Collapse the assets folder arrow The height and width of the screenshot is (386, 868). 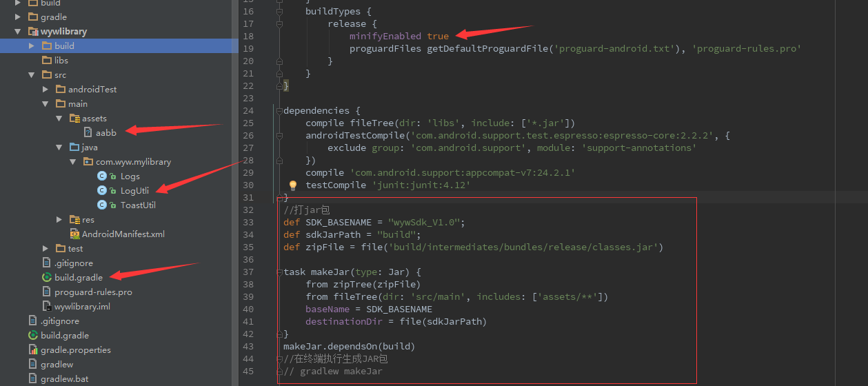(x=59, y=118)
